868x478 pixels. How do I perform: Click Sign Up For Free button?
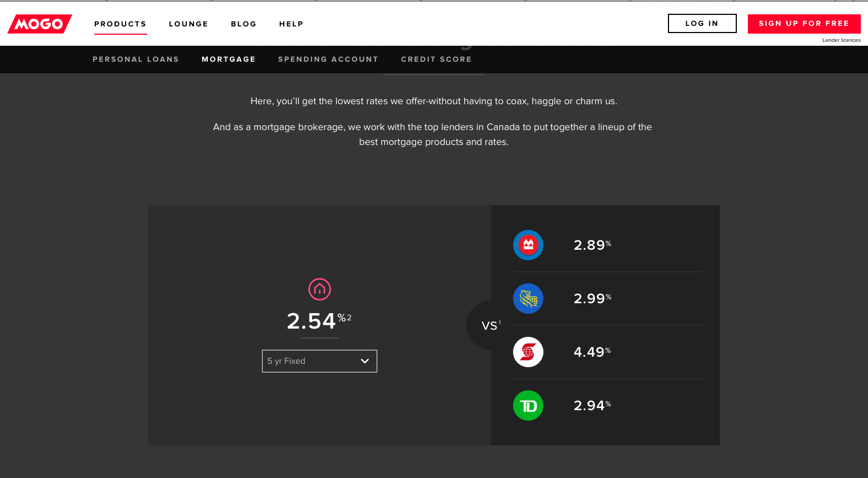click(804, 24)
